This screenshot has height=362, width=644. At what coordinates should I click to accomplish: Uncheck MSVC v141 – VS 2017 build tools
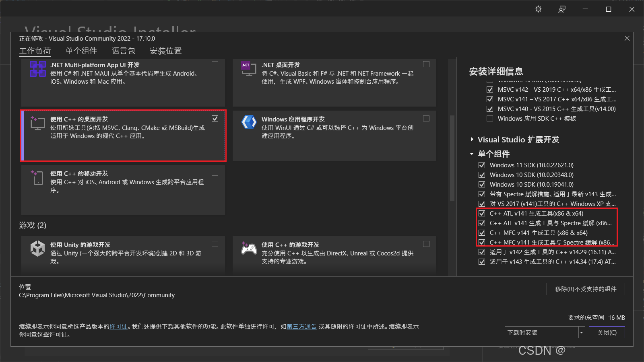pos(490,99)
